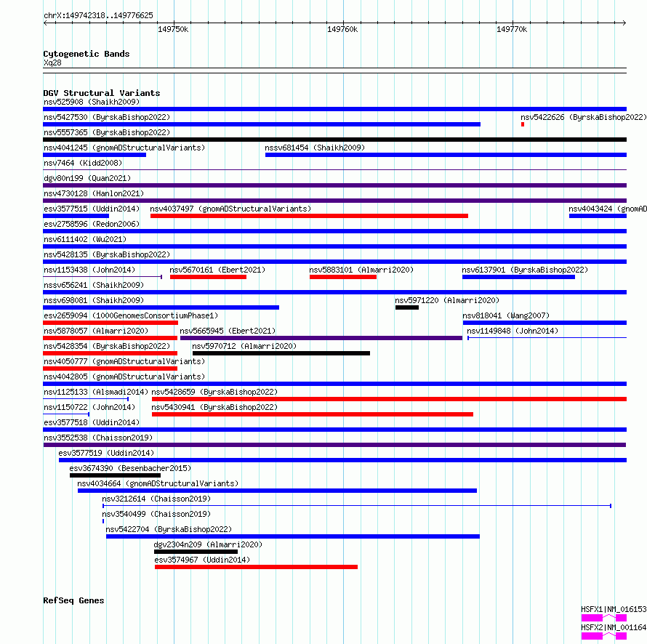The image size is (647, 644).
Task: Click the black nsv5970712 (Almarri2020) bar
Action: [281, 353]
